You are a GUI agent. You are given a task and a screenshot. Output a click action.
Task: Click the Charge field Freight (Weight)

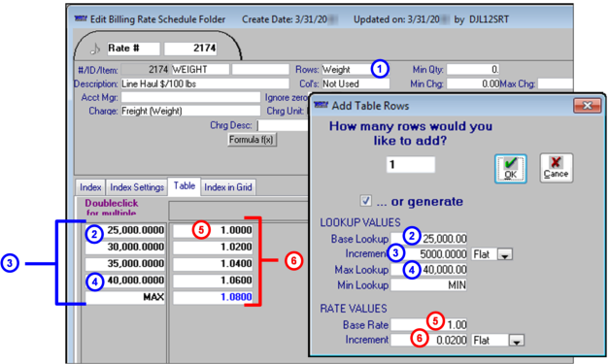pos(190,111)
